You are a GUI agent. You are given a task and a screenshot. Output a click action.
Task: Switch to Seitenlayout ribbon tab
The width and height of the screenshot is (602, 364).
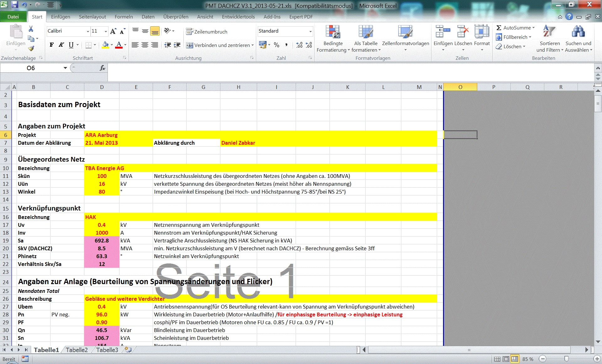click(92, 17)
